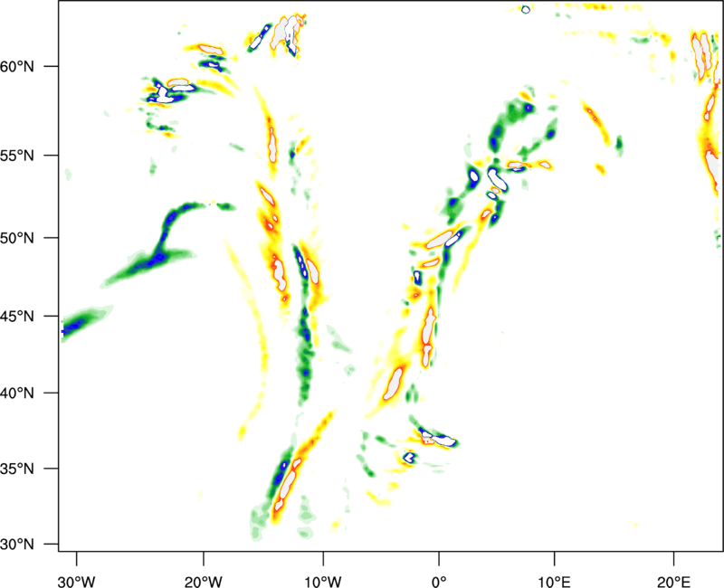724x588 pixels.
Task: Click the 35°N latitude label
Action: click(x=17, y=469)
